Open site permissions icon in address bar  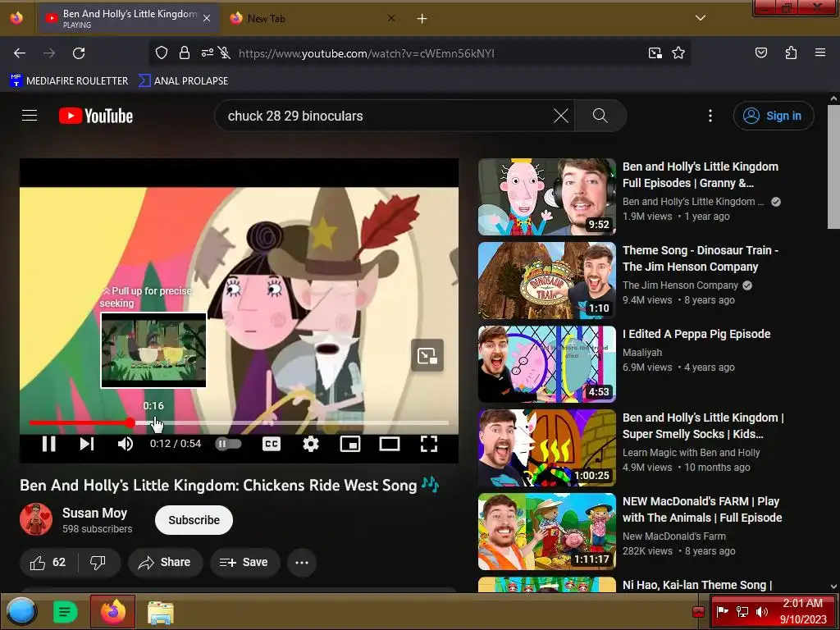coord(208,52)
